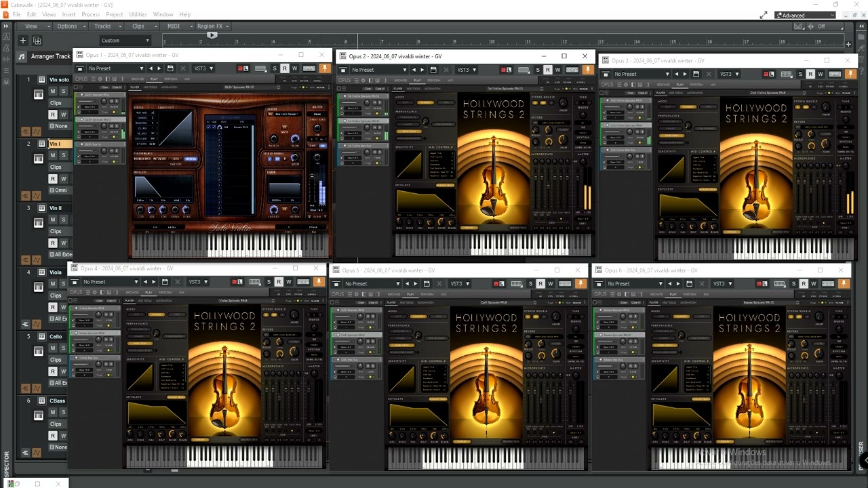Toggle the S button in Opus 2 toolbar

tap(538, 70)
